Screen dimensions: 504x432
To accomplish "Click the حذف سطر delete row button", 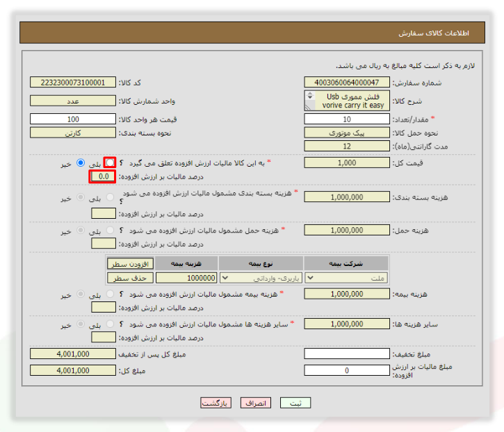I will [130, 278].
